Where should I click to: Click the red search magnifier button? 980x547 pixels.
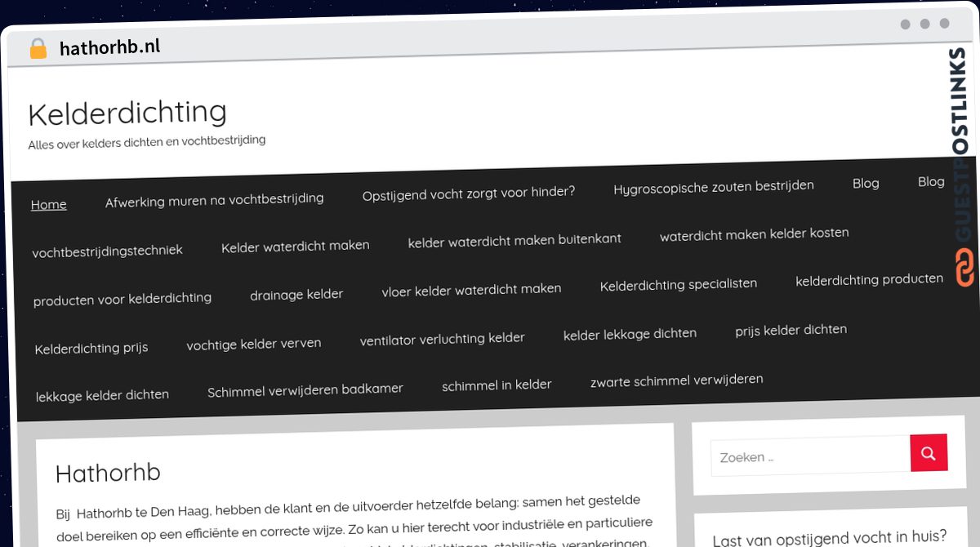pyautogui.click(x=929, y=452)
